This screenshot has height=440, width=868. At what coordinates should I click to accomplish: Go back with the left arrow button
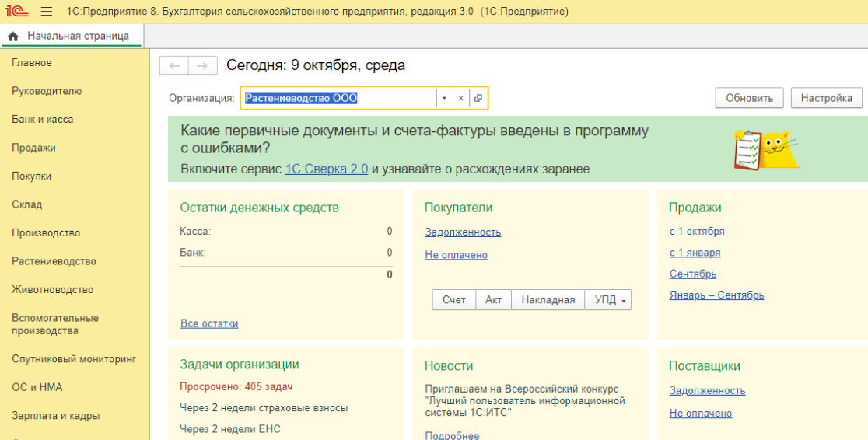coord(173,65)
